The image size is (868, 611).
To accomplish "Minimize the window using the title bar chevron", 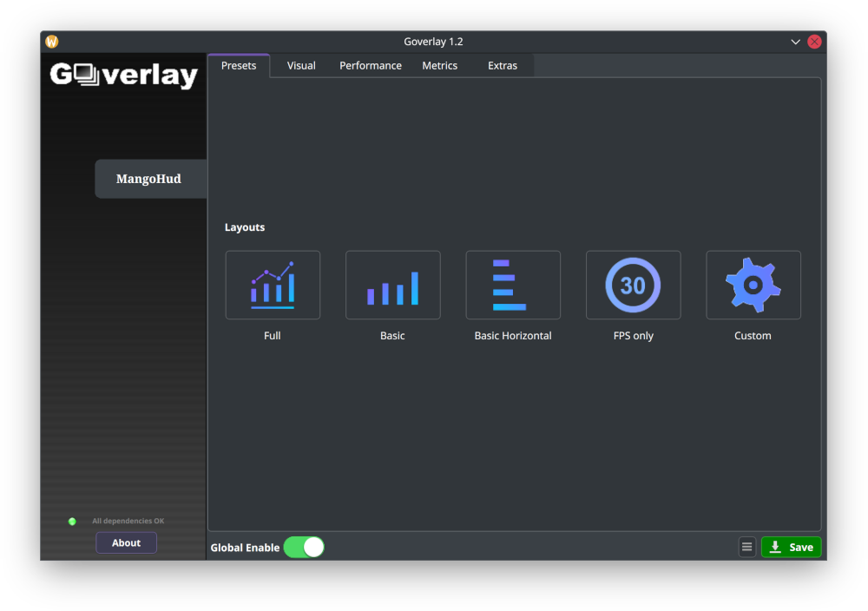I will click(x=795, y=42).
